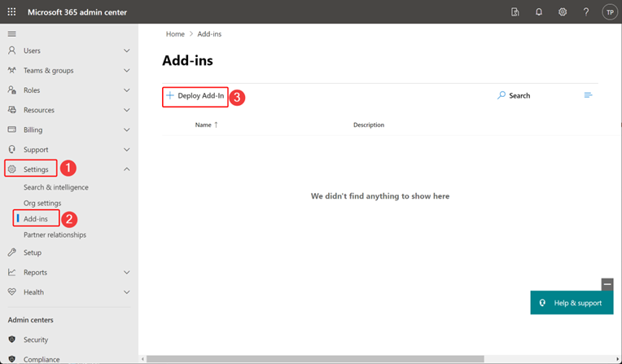Click the horizontal scrollbar left arrow
Screen dimensions: 622x364
pyautogui.click(x=142, y=359)
